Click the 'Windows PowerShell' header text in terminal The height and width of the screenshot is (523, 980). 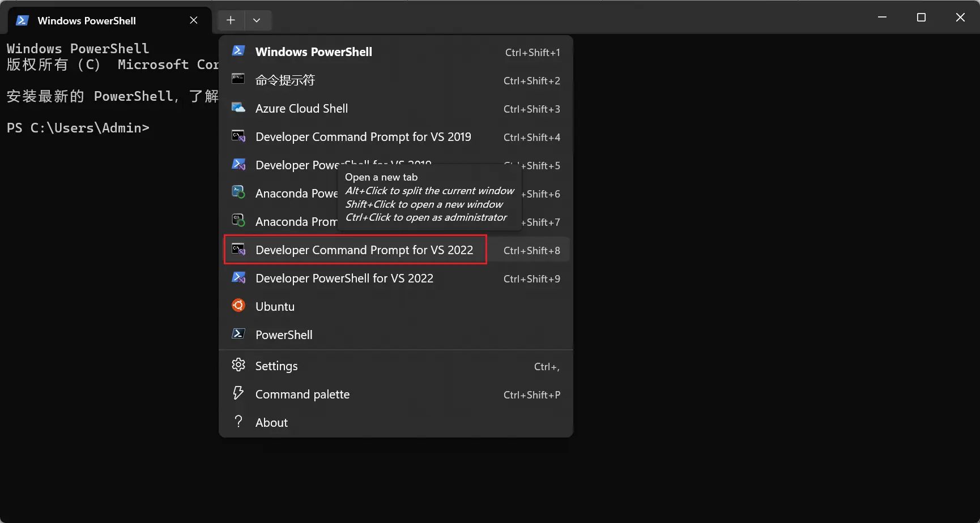(78, 49)
